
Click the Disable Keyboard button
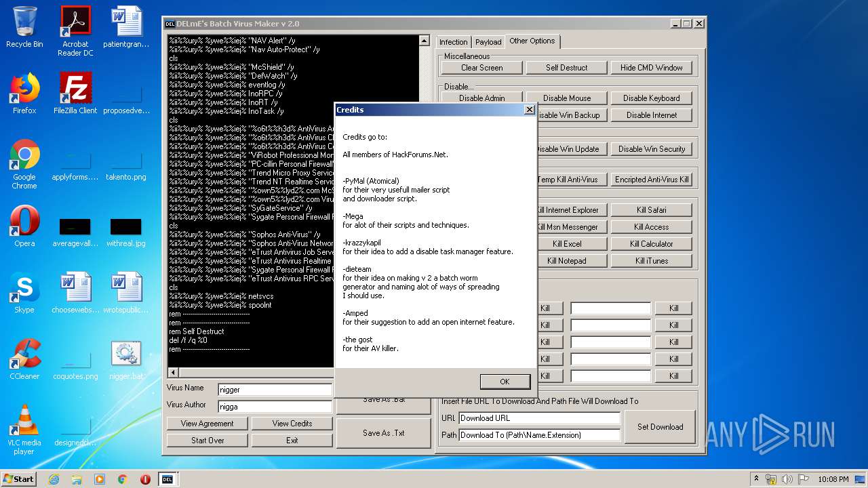pyautogui.click(x=651, y=98)
